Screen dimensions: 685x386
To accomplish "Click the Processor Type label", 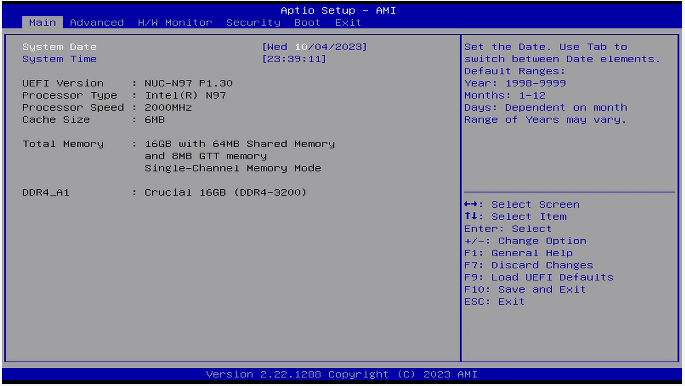I will (70, 95).
